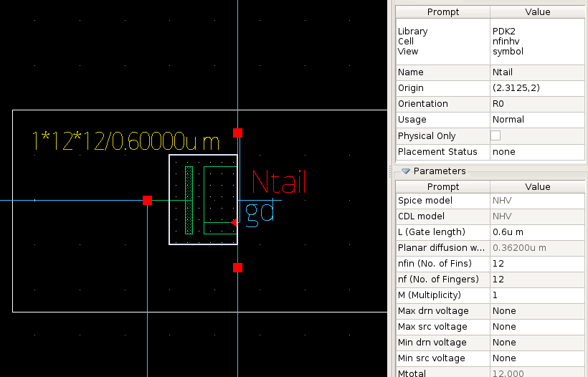588x377 pixels.
Task: Collapse the Parameters section triangle
Action: 406,171
